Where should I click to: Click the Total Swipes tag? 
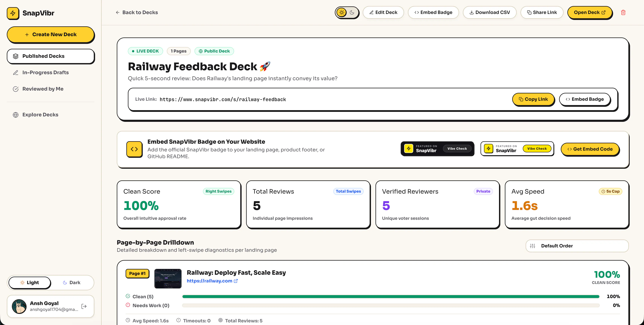pyautogui.click(x=348, y=191)
